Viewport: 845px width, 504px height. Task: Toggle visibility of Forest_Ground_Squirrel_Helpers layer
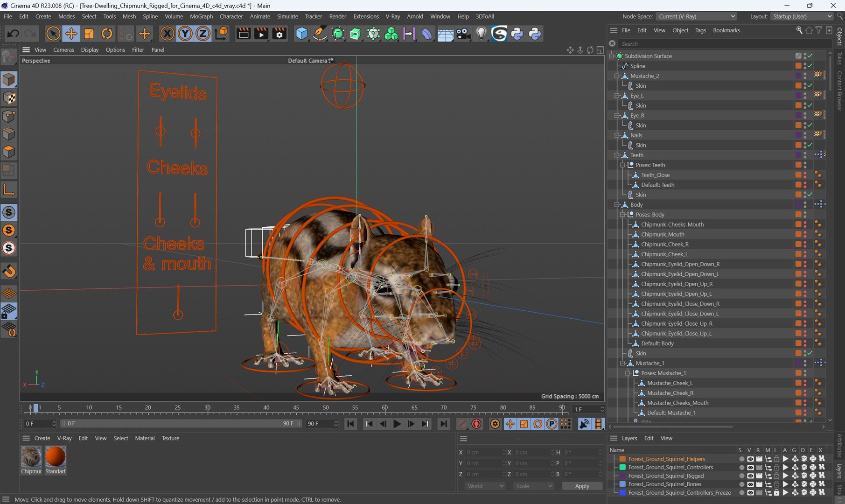click(x=750, y=459)
